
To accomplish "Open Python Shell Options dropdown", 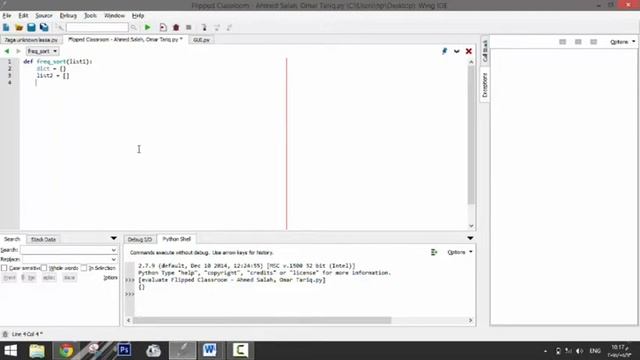I will (x=460, y=252).
